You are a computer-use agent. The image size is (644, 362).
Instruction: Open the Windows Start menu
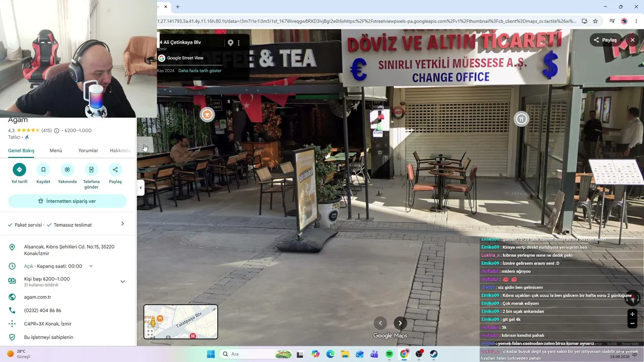[210, 354]
